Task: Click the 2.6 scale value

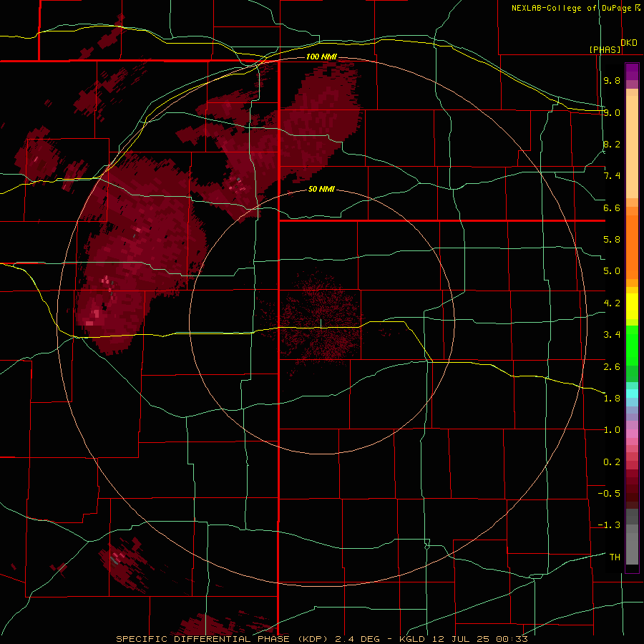Action: 612,367
